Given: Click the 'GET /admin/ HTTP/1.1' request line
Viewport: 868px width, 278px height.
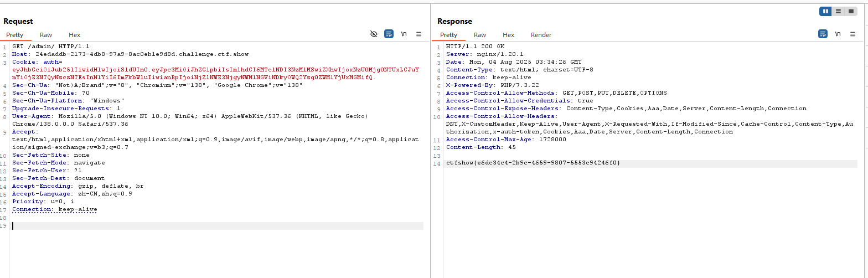Looking at the screenshot, I should click(x=50, y=47).
